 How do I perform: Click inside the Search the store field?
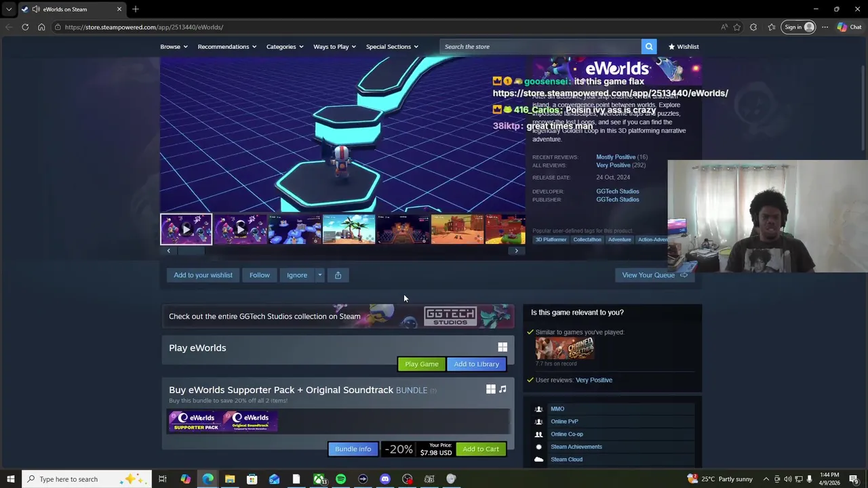pyautogui.click(x=540, y=47)
